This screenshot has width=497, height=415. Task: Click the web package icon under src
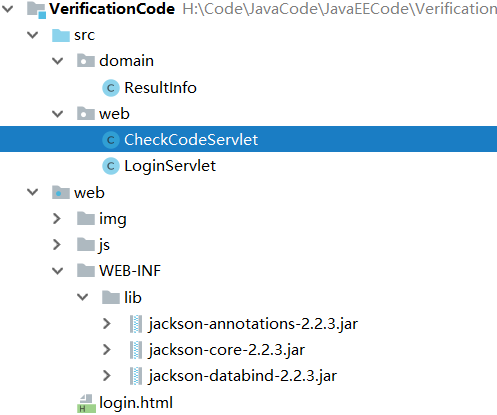pos(86,114)
